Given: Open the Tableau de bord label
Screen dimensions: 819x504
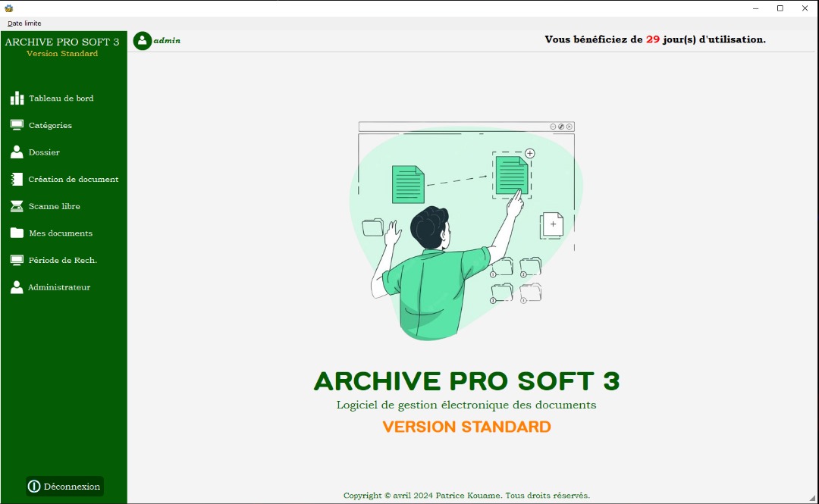Looking at the screenshot, I should pyautogui.click(x=61, y=99).
